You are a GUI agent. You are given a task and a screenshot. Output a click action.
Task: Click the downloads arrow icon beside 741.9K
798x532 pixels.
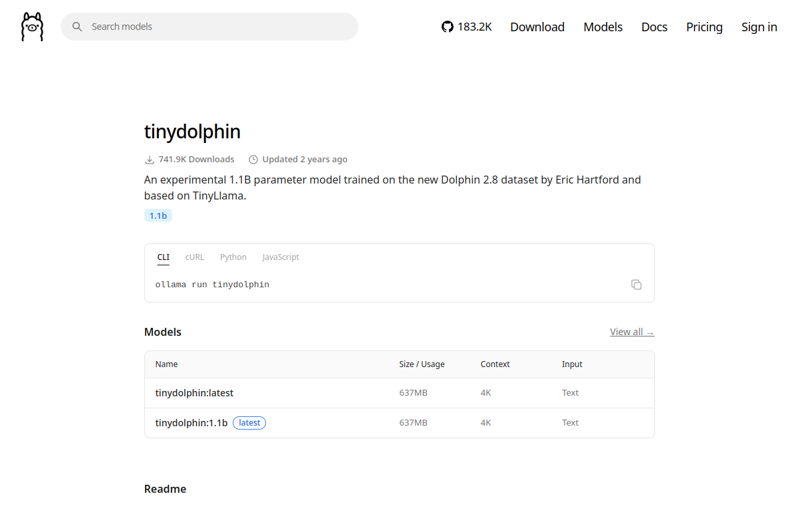(x=150, y=160)
